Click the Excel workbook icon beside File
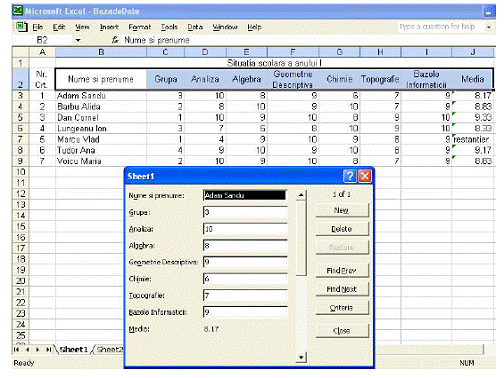Image resolution: width=504 pixels, height=378 pixels. [22, 27]
